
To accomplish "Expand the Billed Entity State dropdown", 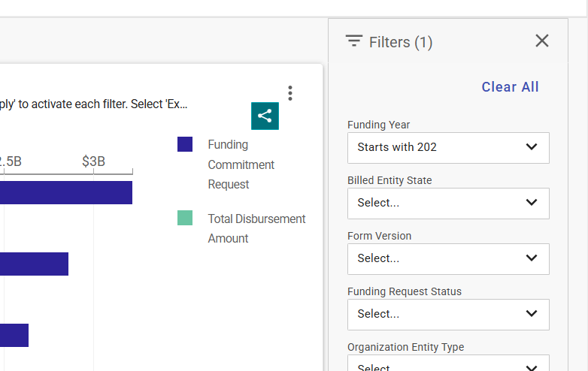I will coord(448,203).
